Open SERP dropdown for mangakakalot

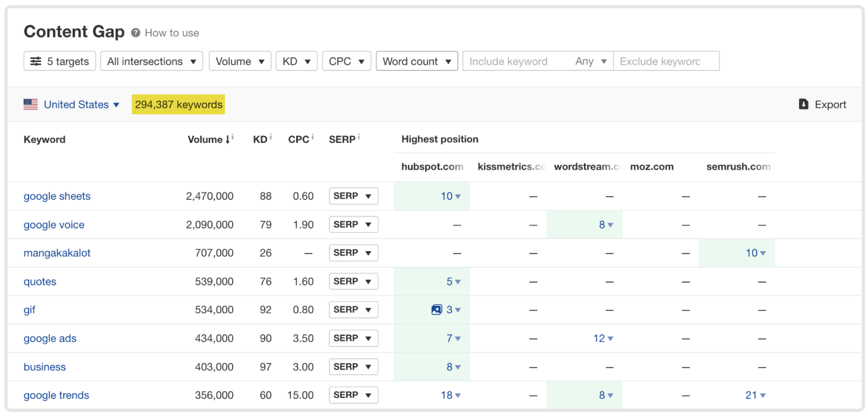(354, 253)
